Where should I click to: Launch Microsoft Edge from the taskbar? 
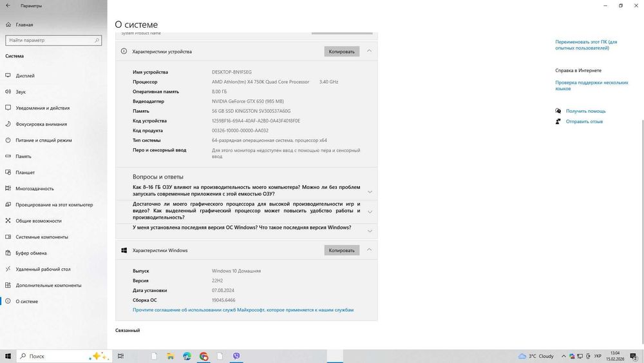187,356
